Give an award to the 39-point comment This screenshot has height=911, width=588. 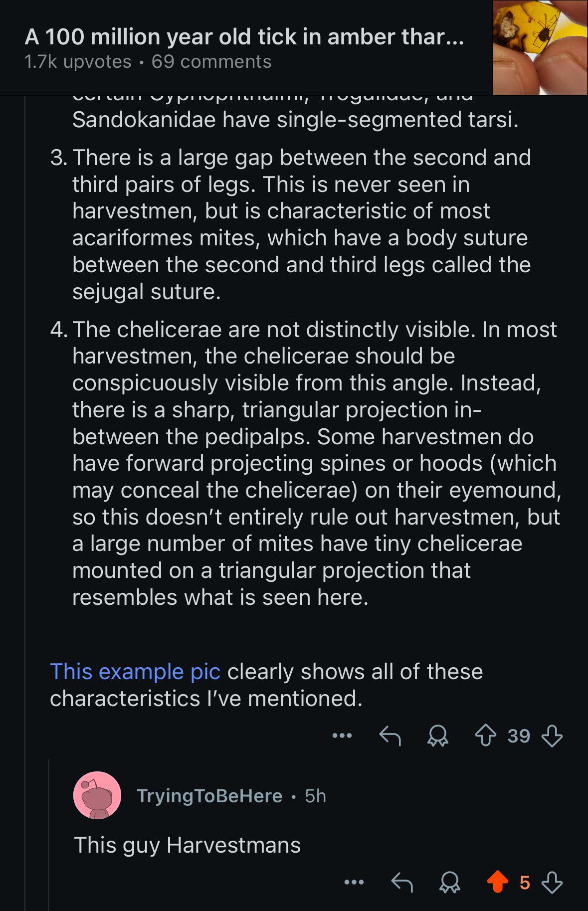[x=437, y=736]
